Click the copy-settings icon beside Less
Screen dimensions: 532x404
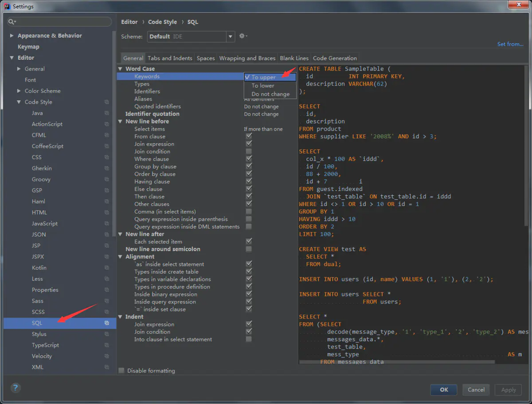pos(106,279)
